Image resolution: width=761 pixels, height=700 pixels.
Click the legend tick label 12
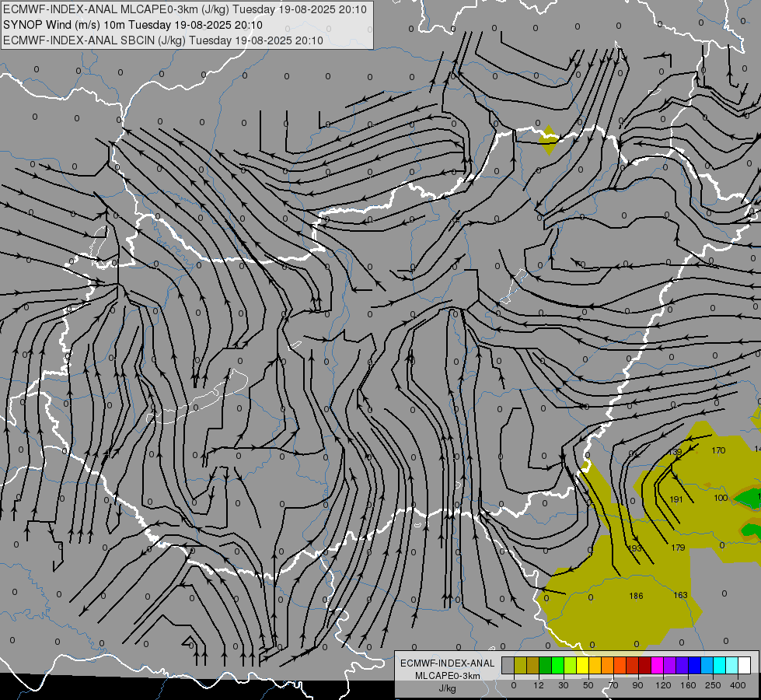(x=539, y=685)
